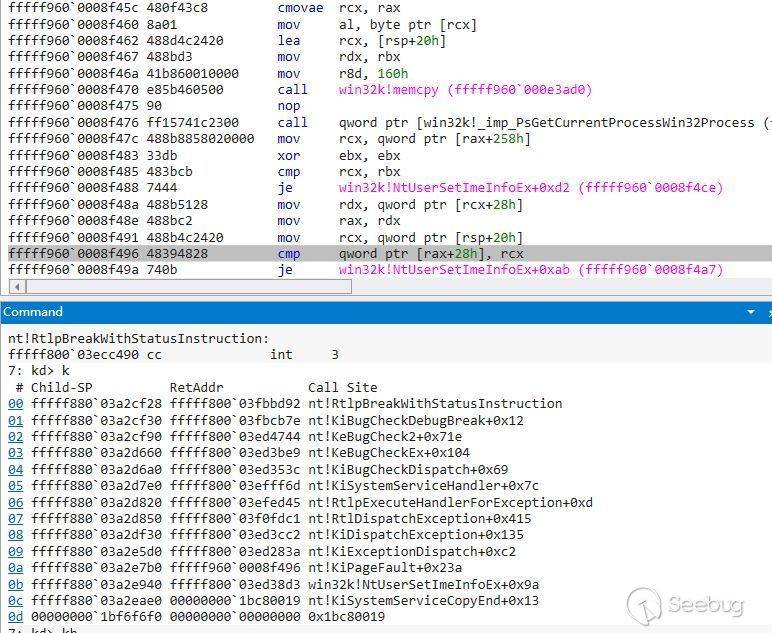
Task: Click Child-SP fffff880`03a2cf28 value
Action: click(96, 404)
